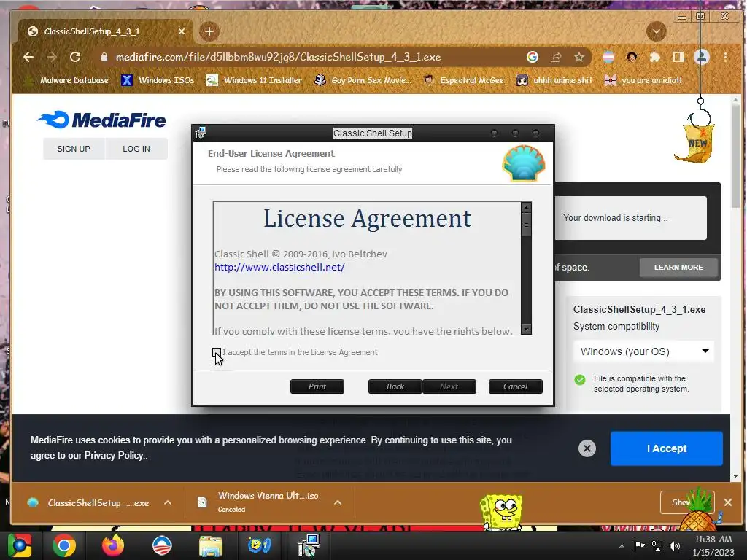
Task: Share this page from address bar
Action: 555,57
